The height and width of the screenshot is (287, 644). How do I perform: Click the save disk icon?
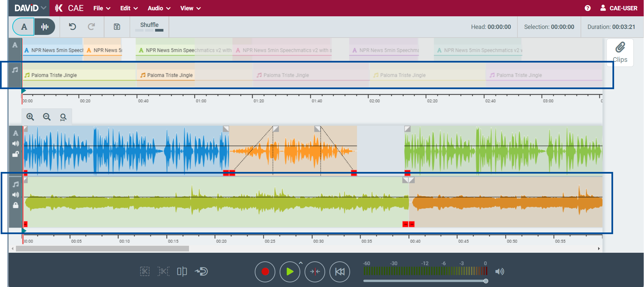coord(117,27)
